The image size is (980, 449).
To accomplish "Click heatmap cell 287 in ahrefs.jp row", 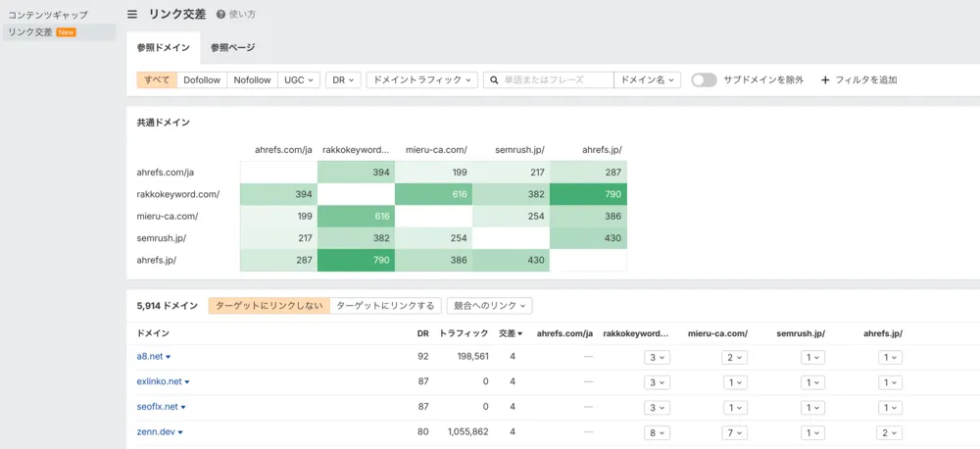I will [x=278, y=260].
